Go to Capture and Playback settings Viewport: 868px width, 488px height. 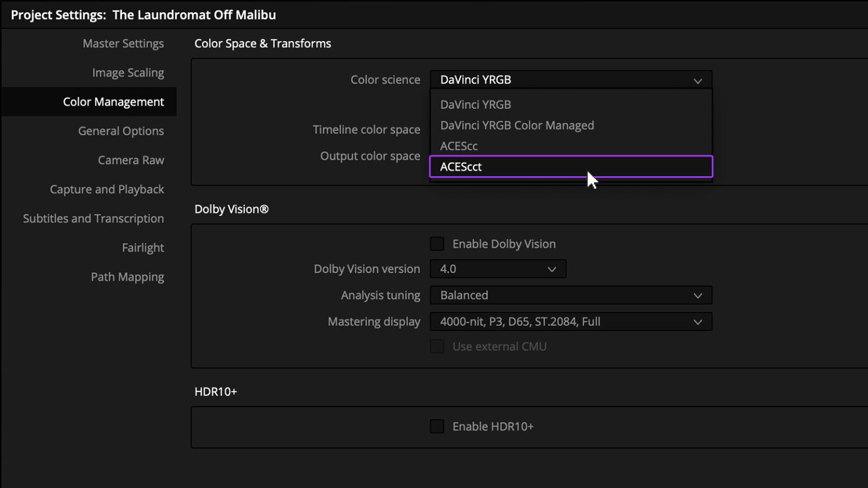coord(106,189)
